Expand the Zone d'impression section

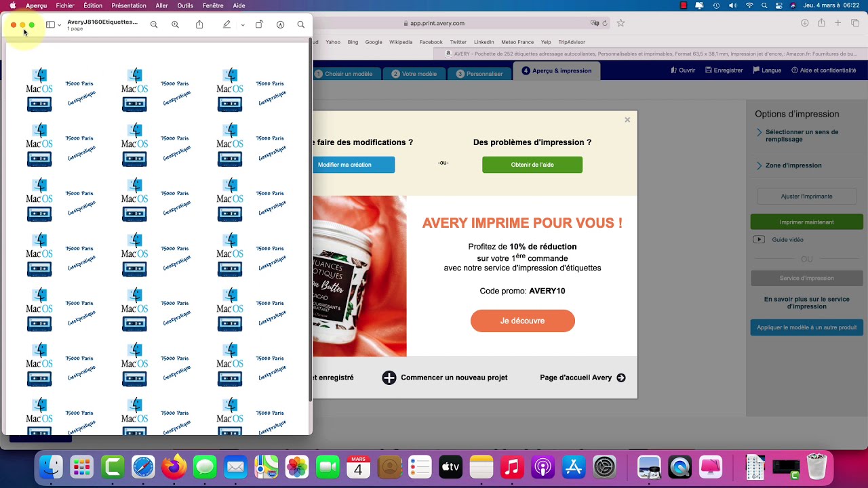coord(789,165)
